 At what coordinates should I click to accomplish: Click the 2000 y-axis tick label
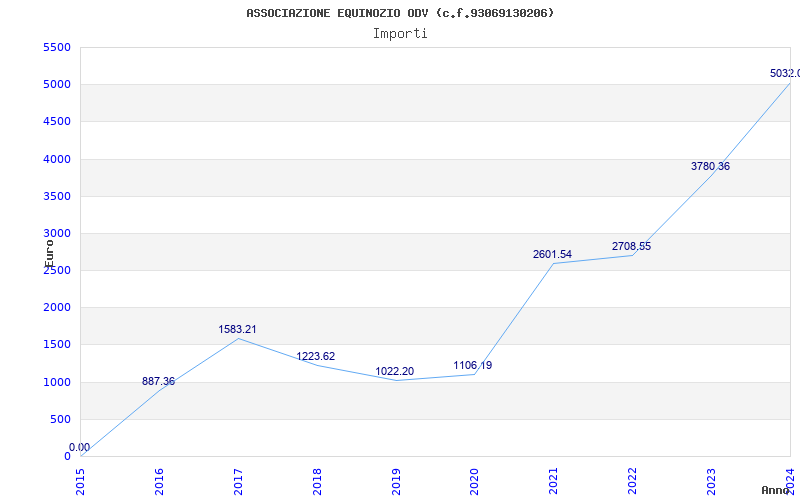click(x=57, y=308)
